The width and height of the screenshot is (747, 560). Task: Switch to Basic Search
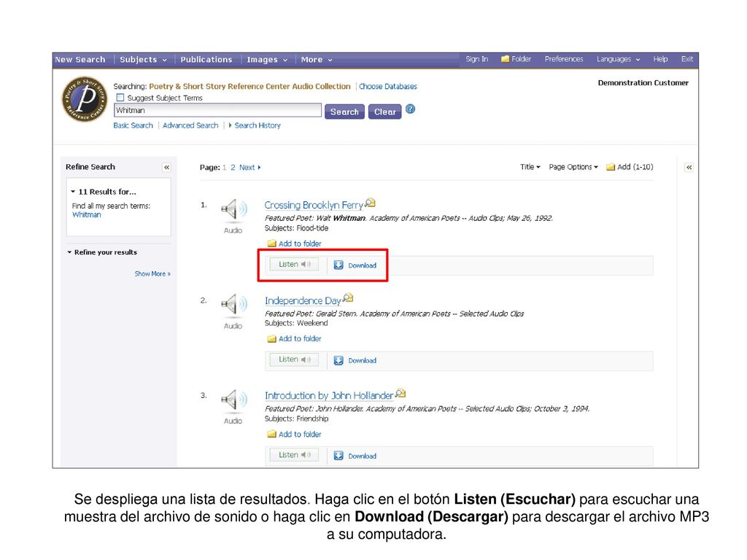tap(133, 125)
